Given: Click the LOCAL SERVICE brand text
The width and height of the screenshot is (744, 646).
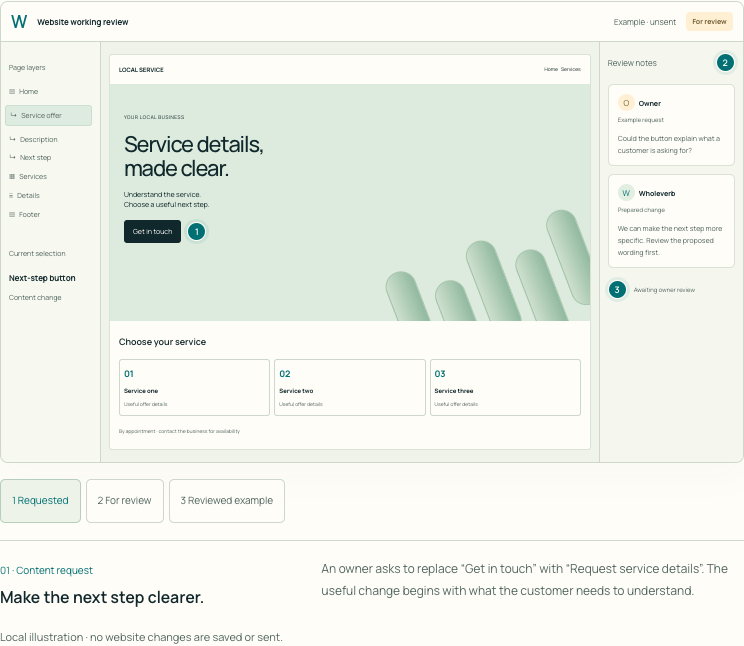Looking at the screenshot, I should pos(141,70).
